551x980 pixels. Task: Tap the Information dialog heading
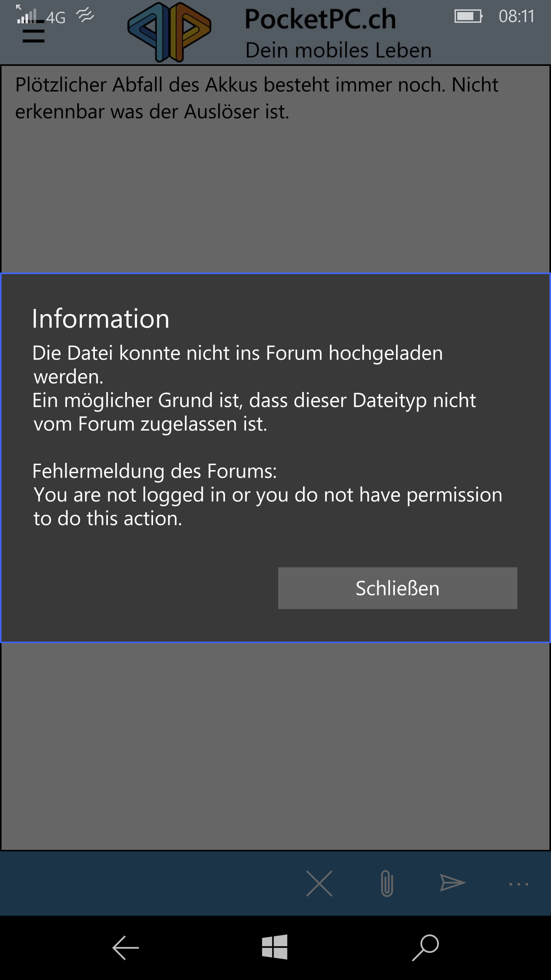(x=101, y=318)
